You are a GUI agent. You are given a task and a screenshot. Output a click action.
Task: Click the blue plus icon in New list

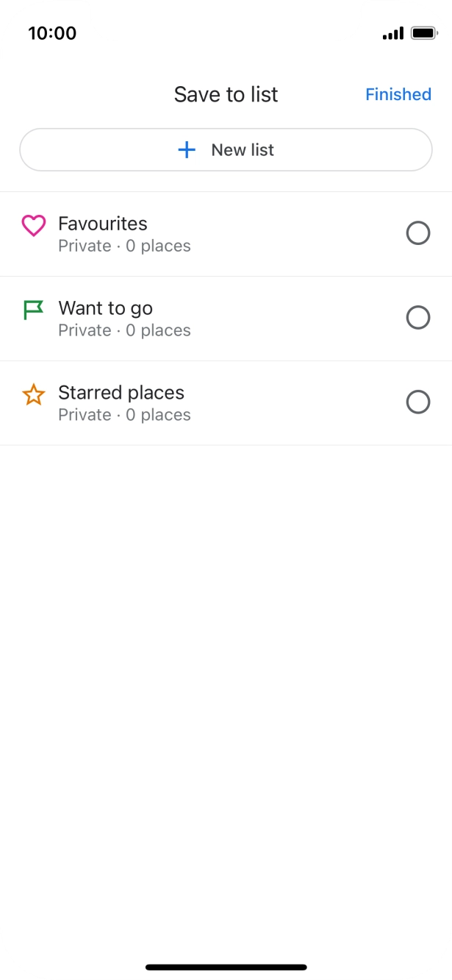pos(187,149)
